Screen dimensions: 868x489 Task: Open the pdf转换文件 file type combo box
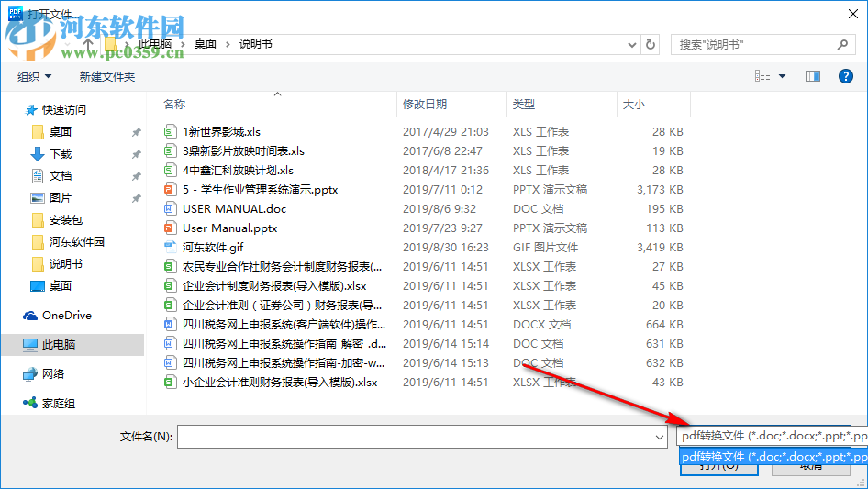point(772,436)
